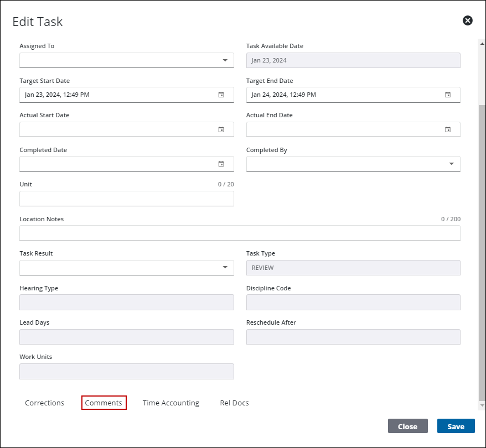Click the vertical scrollbar of the dialog

point(480,249)
